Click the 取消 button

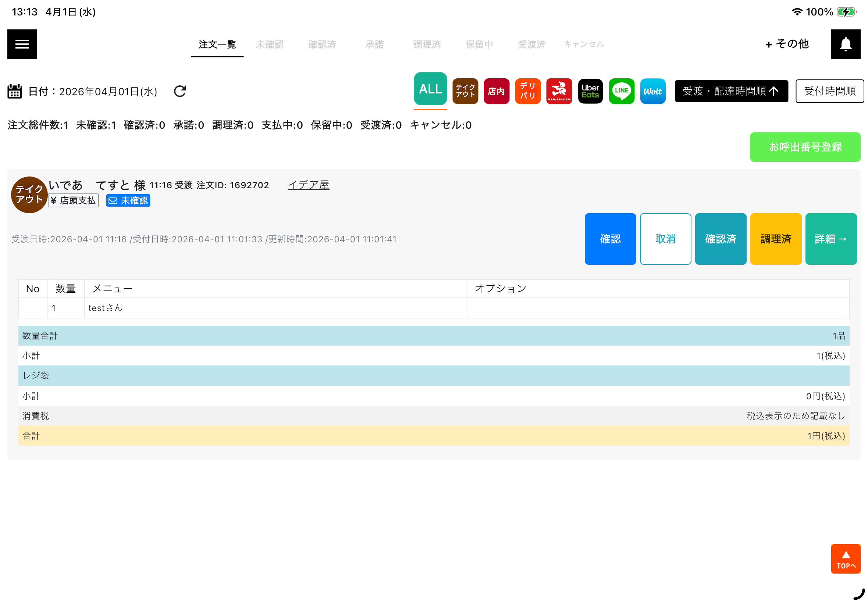tap(665, 239)
